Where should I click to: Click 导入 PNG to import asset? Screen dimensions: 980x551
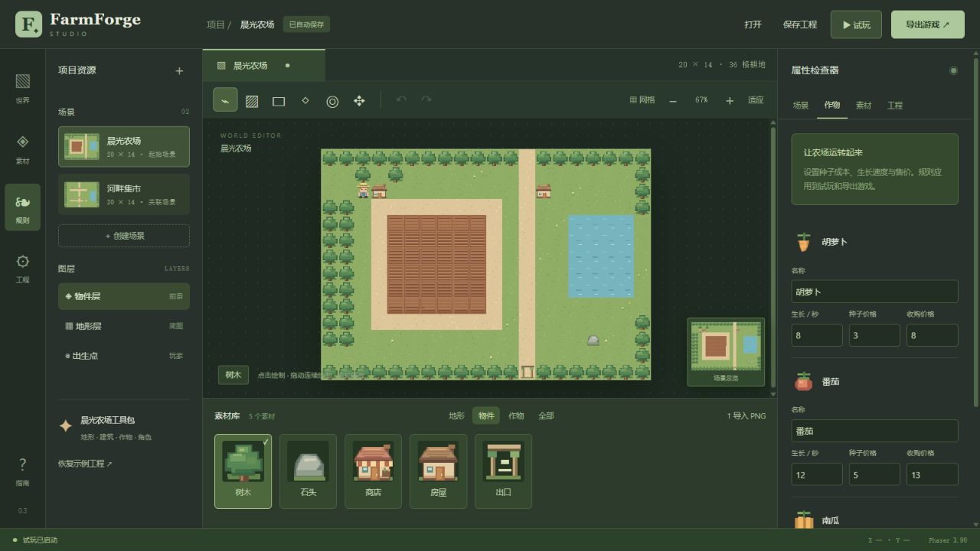(746, 416)
